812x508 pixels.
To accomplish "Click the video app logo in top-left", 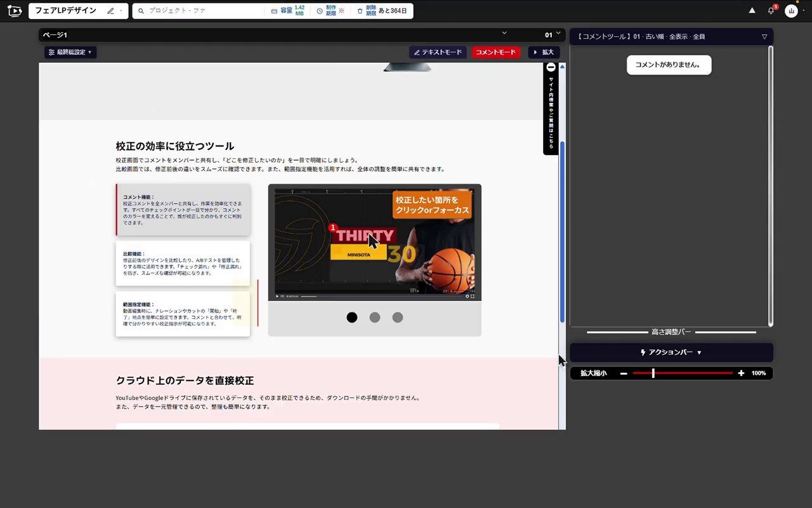I will (14, 11).
